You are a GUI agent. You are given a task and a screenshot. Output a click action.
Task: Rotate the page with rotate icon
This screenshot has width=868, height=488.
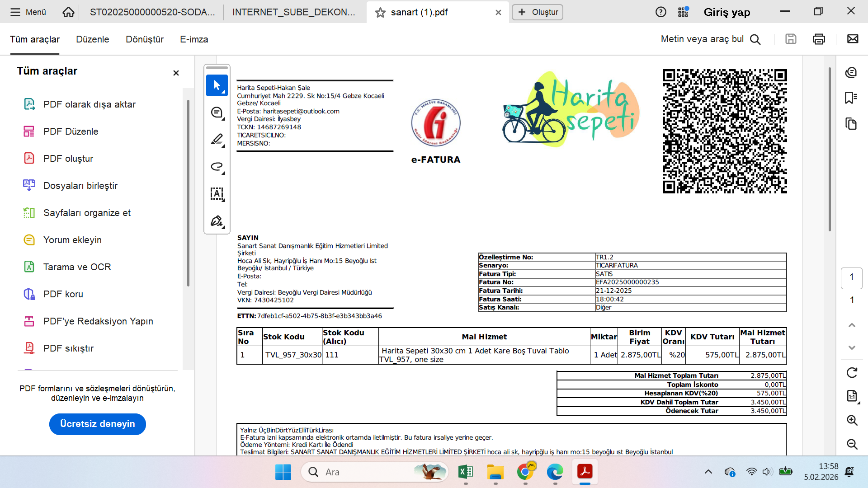click(852, 372)
